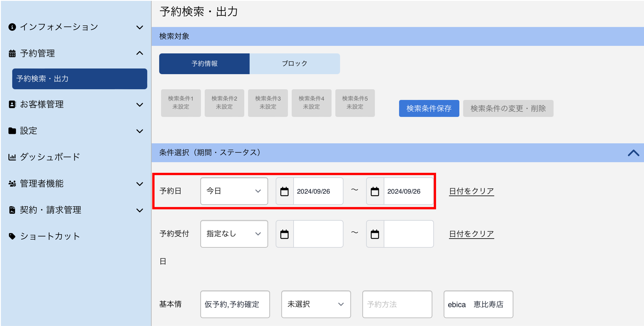Screen dimensions: 644x326
Task: Click the 予約検索・出力 page title
Action: point(199,11)
